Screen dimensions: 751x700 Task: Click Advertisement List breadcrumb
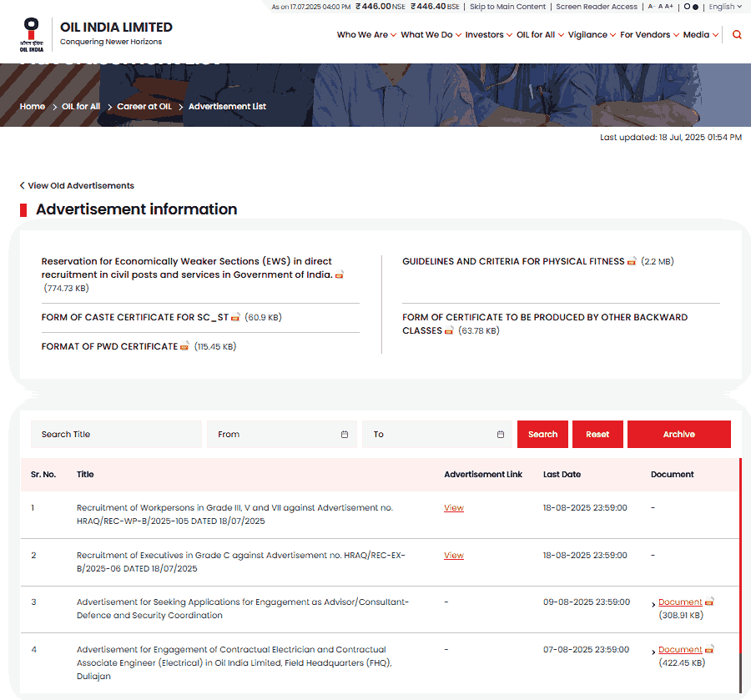tap(227, 106)
